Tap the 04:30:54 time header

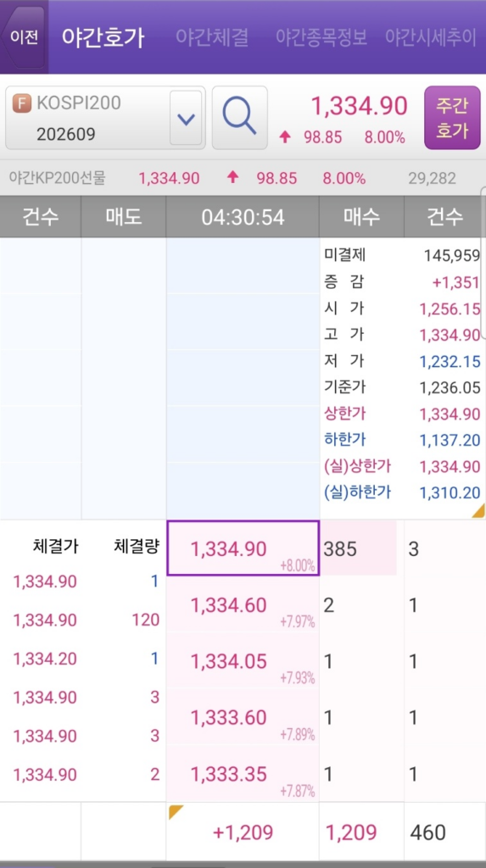pos(243,217)
